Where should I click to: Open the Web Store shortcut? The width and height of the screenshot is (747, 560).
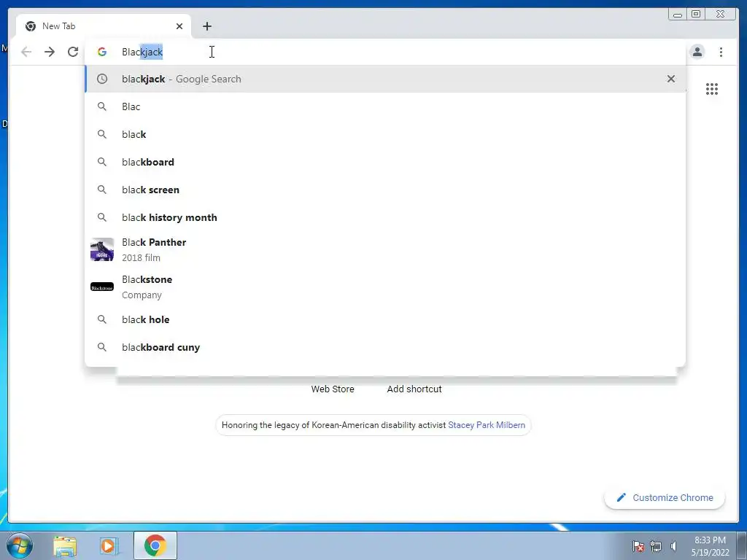pos(333,389)
